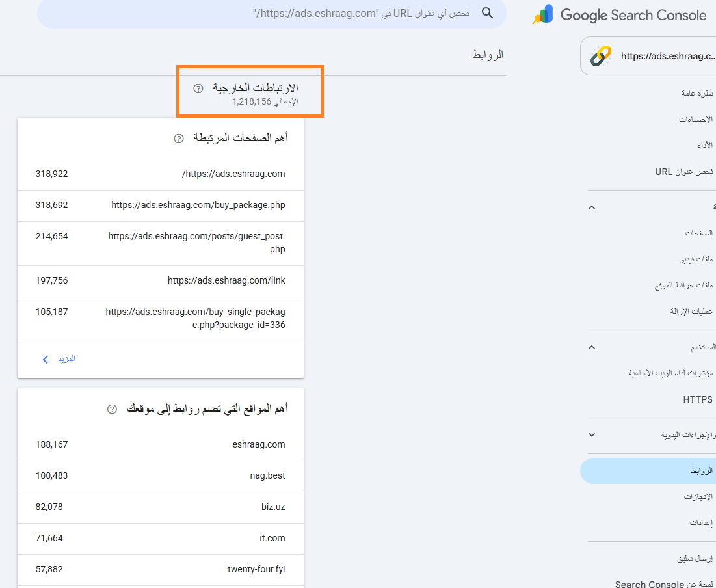Click the eshraag.com linking site row

161,444
